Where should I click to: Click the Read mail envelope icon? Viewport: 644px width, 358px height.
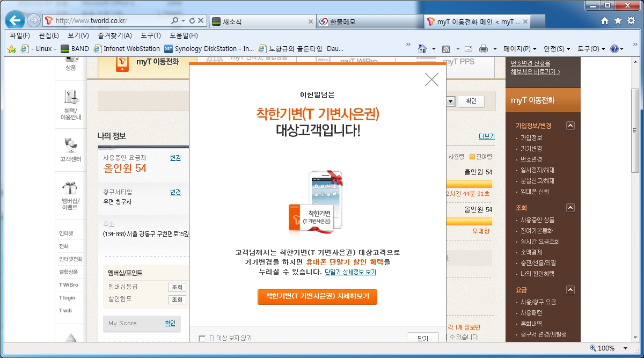pyautogui.click(x=469, y=49)
